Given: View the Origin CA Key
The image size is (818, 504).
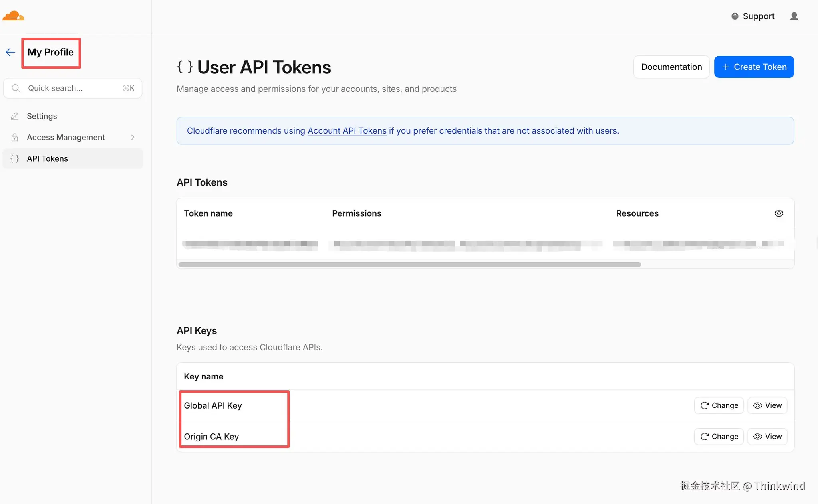Looking at the screenshot, I should tap(767, 437).
